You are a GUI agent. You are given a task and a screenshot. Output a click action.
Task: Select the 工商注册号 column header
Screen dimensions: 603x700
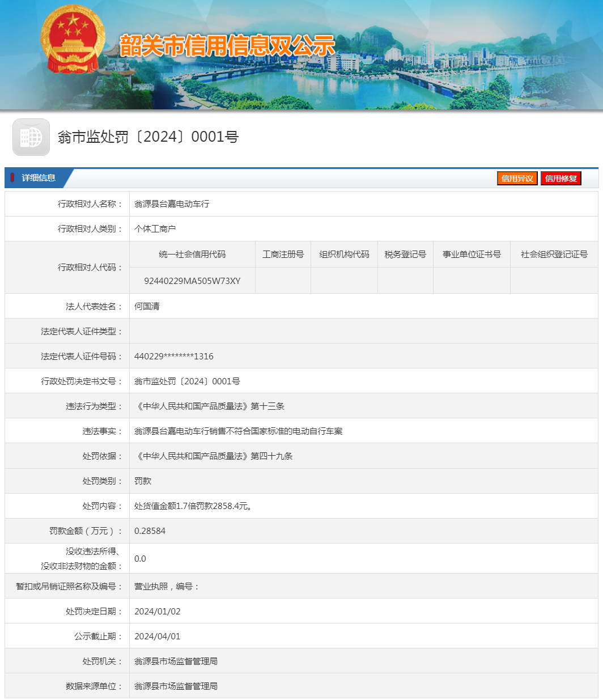(x=283, y=254)
